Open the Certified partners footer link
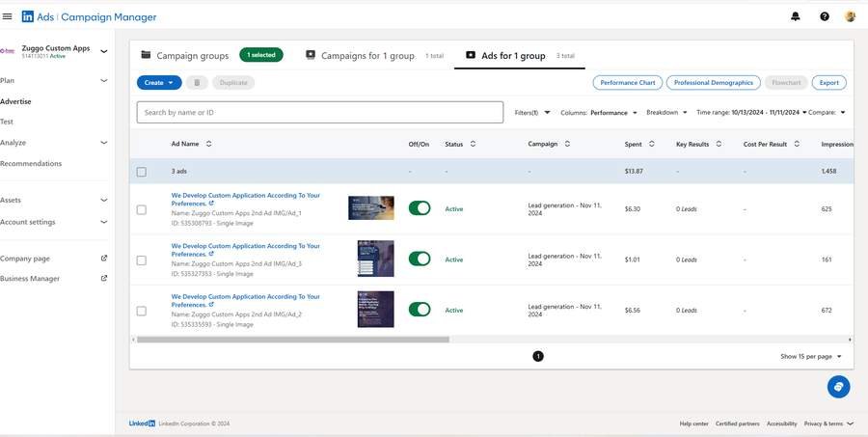The width and height of the screenshot is (868, 437). point(738,423)
